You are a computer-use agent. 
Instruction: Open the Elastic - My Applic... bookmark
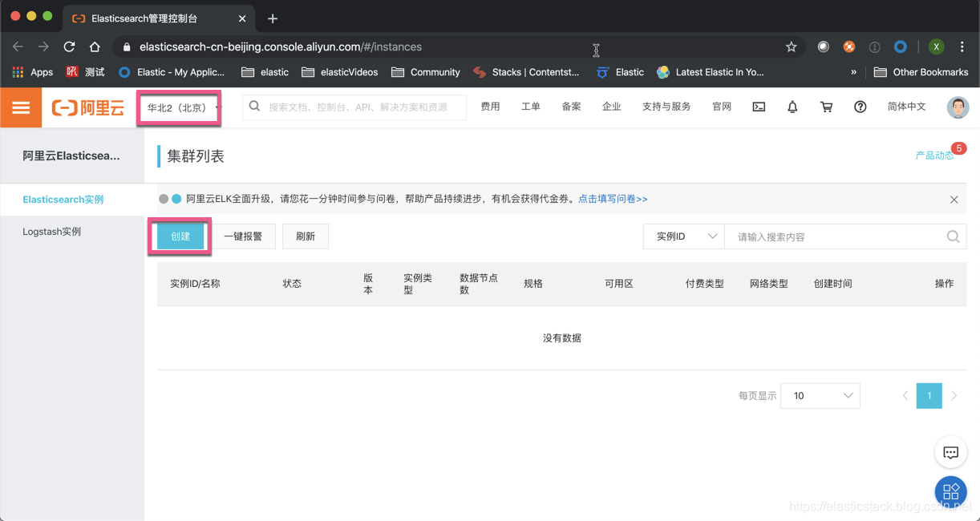(171, 72)
